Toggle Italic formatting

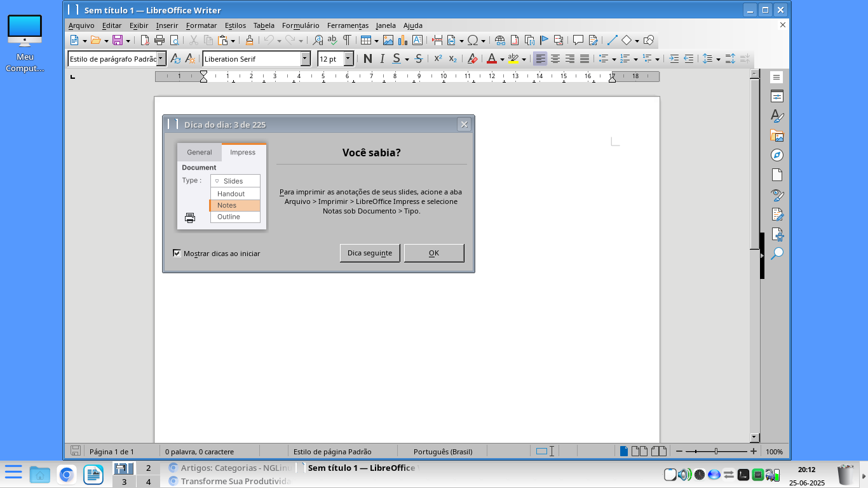tap(382, 58)
